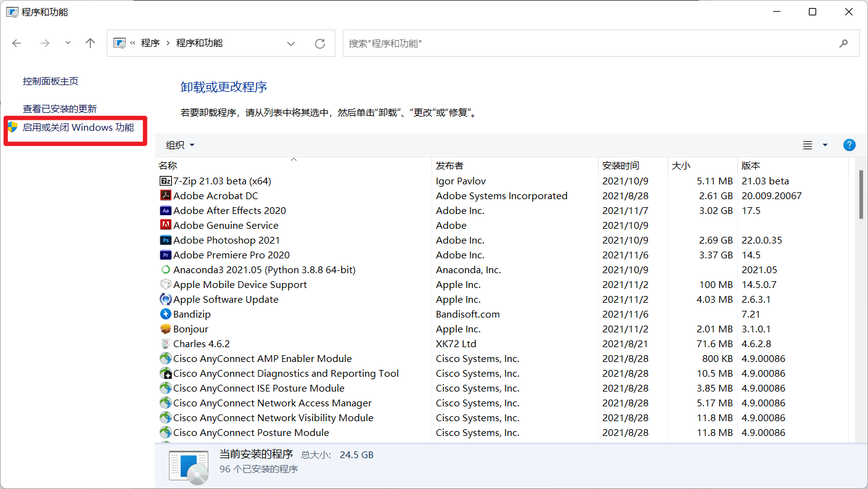This screenshot has height=489, width=868.
Task: Open the 组织 dropdown menu
Action: (x=180, y=145)
